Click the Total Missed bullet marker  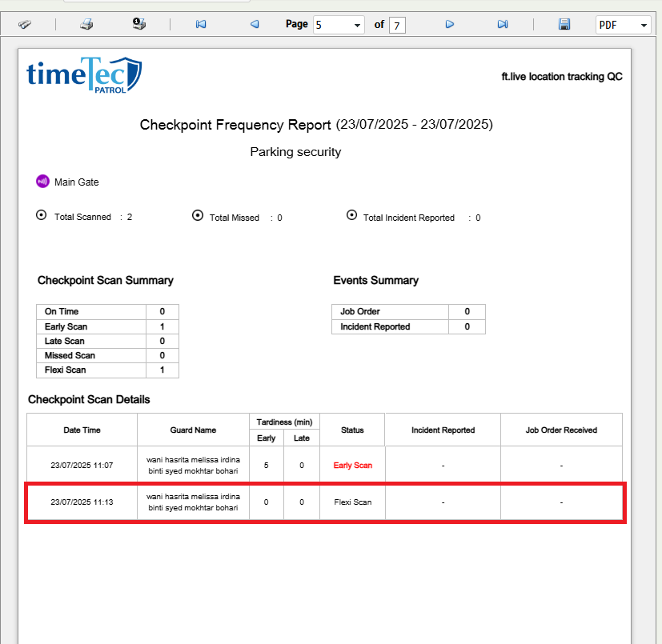[198, 215]
